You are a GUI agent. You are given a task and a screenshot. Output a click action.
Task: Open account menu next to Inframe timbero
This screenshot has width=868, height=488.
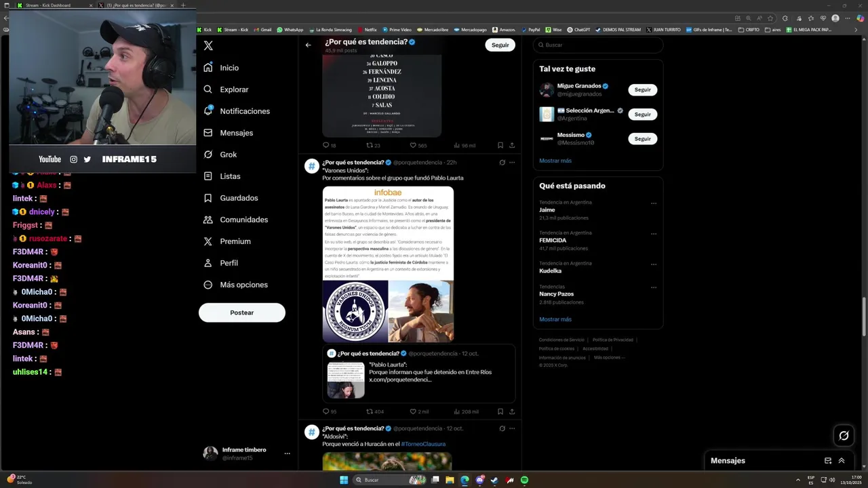click(287, 453)
